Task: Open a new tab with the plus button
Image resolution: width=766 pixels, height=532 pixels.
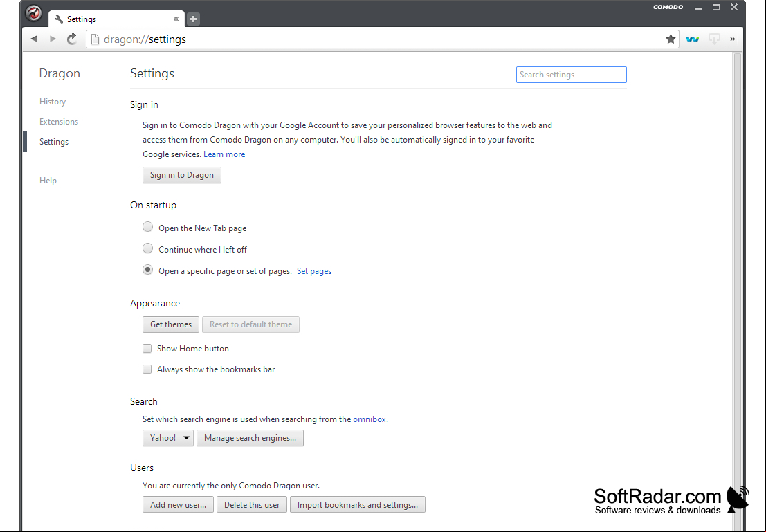Action: click(194, 19)
